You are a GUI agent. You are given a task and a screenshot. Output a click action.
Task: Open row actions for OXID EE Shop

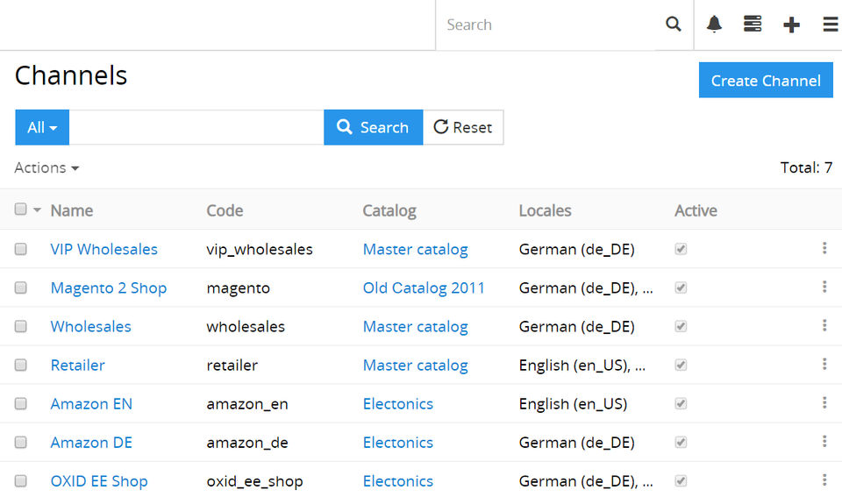pyautogui.click(x=824, y=480)
